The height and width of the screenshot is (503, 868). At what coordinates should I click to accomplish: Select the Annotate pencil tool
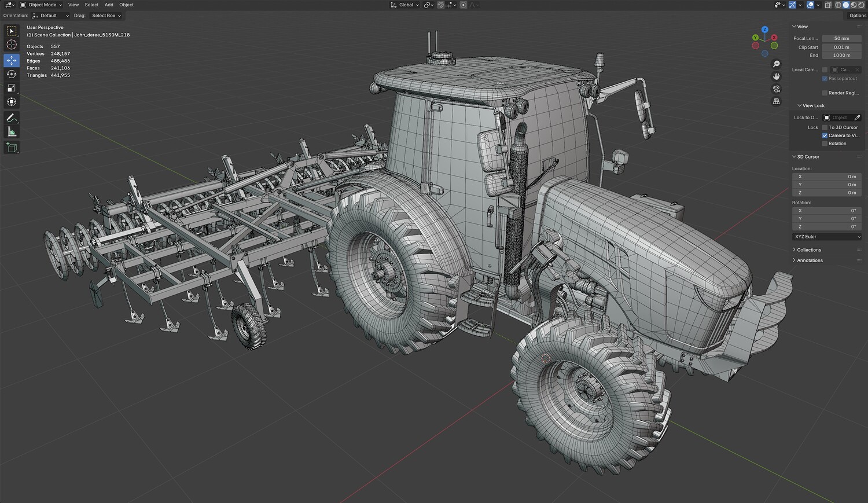(12, 118)
